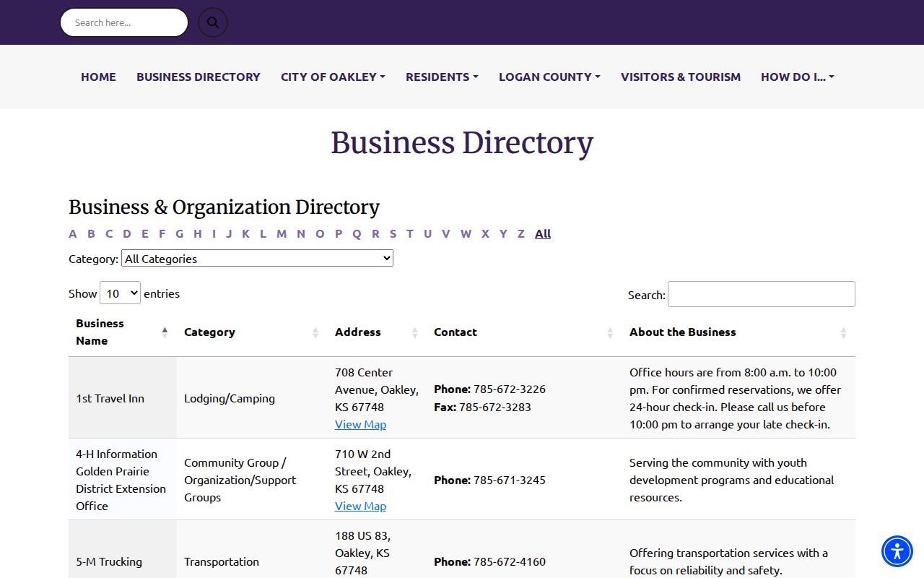
Task: Change the Show entries count dropdown
Action: click(120, 293)
